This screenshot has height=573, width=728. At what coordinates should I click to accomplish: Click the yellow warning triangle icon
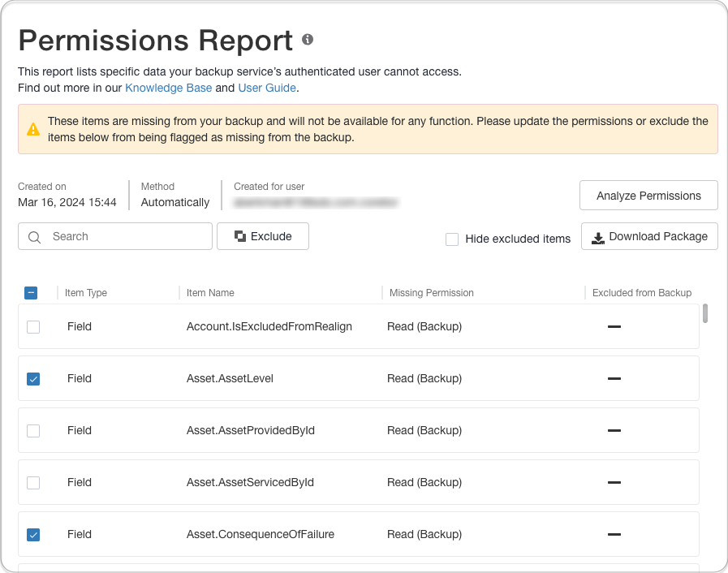point(32,129)
